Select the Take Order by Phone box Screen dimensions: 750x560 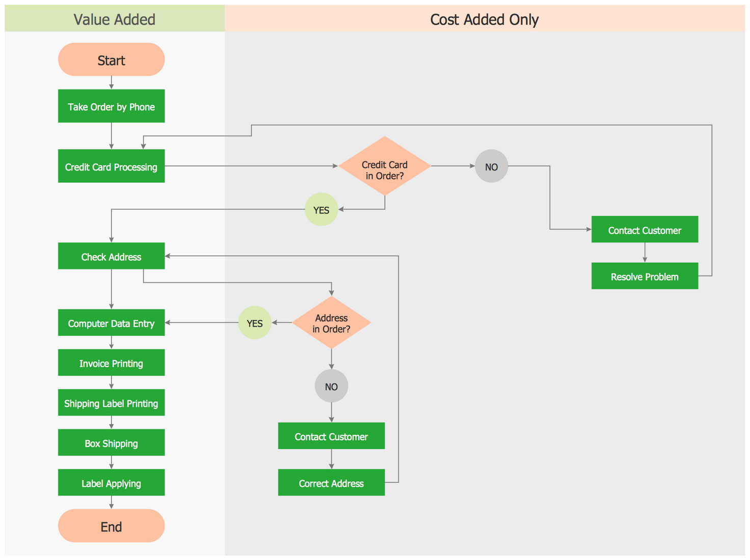coord(111,106)
